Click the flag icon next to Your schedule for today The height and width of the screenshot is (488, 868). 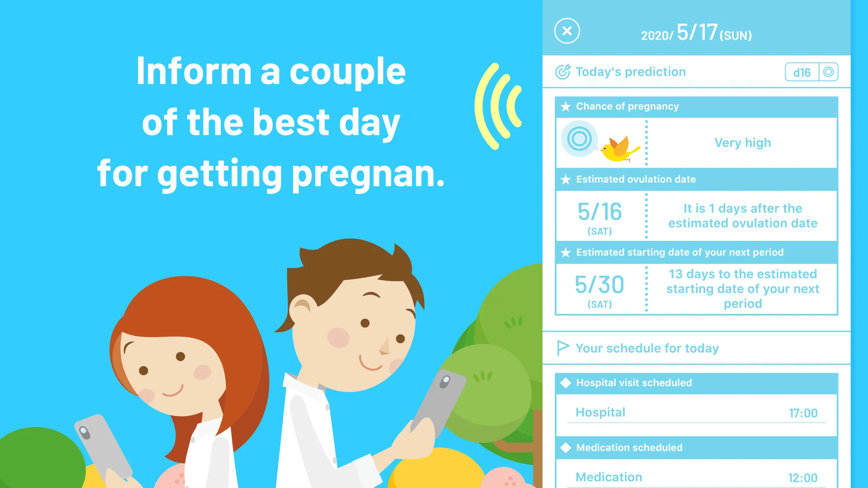[x=563, y=348]
